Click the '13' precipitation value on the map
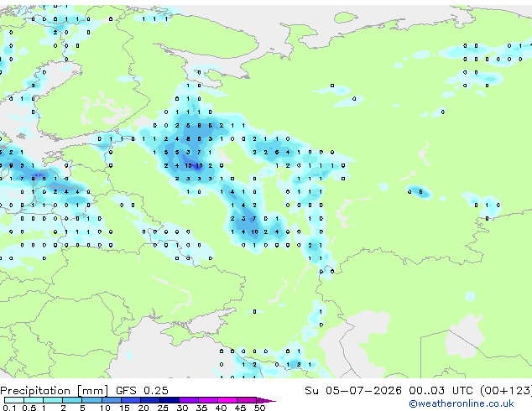Image resolution: width=532 pixels, height=411 pixels. [188, 165]
